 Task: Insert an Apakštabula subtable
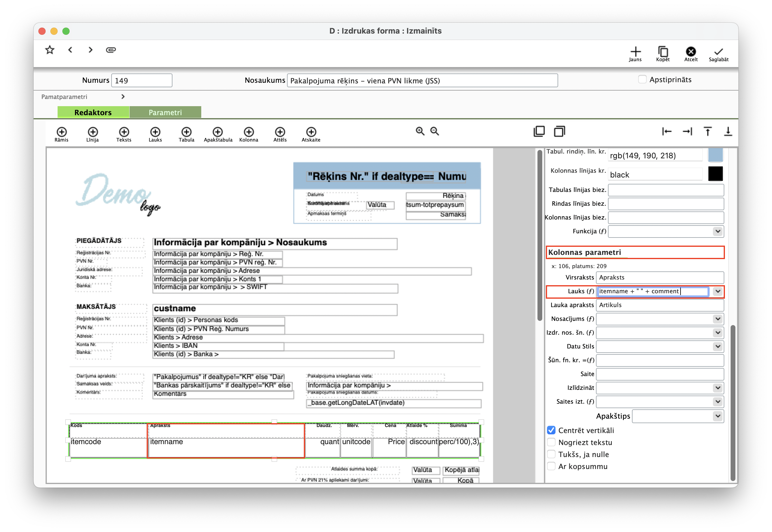click(218, 135)
